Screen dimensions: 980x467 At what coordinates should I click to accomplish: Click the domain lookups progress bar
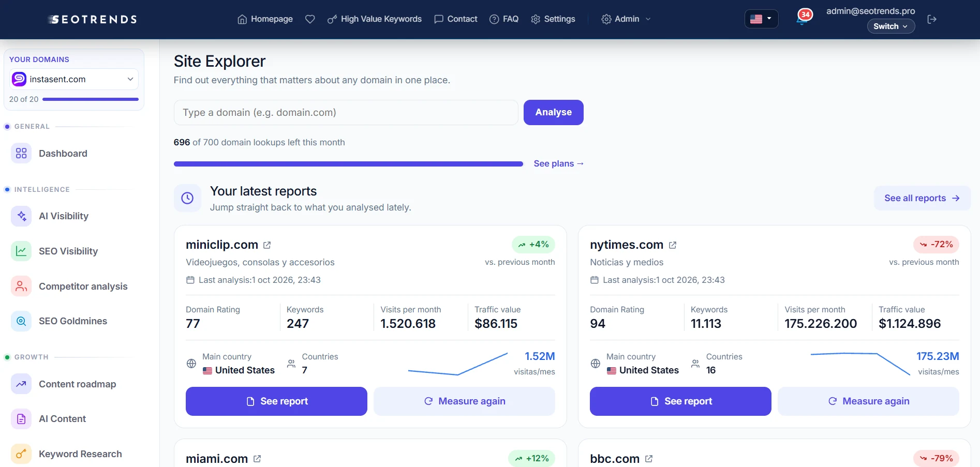[348, 164]
